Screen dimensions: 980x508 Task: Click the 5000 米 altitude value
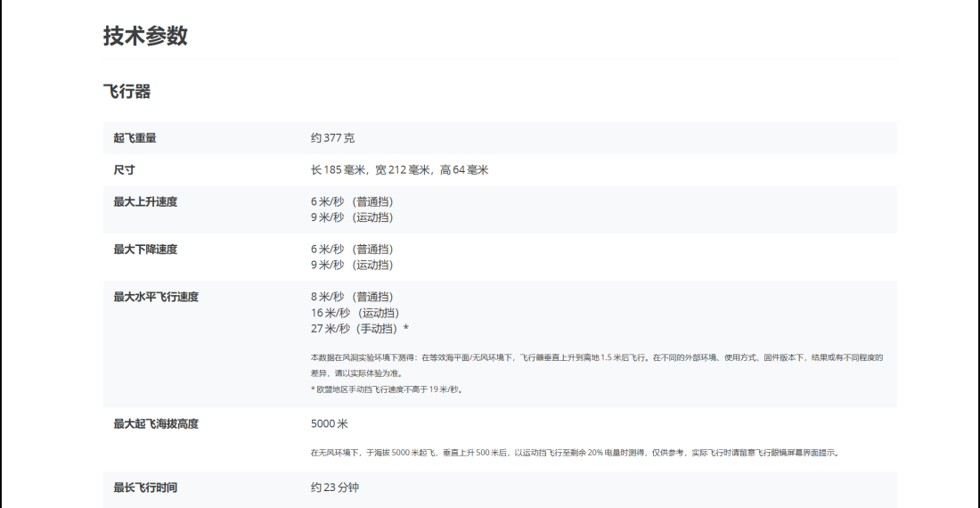tap(330, 424)
